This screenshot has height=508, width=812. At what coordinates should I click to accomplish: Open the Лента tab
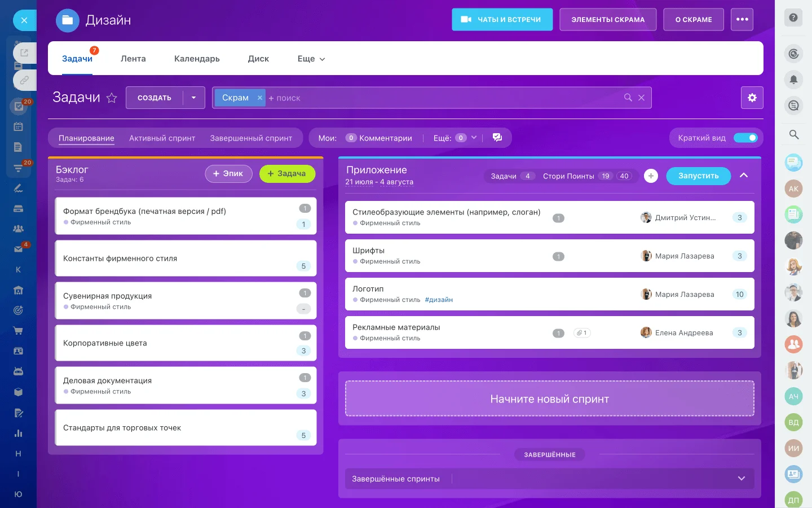click(x=133, y=58)
